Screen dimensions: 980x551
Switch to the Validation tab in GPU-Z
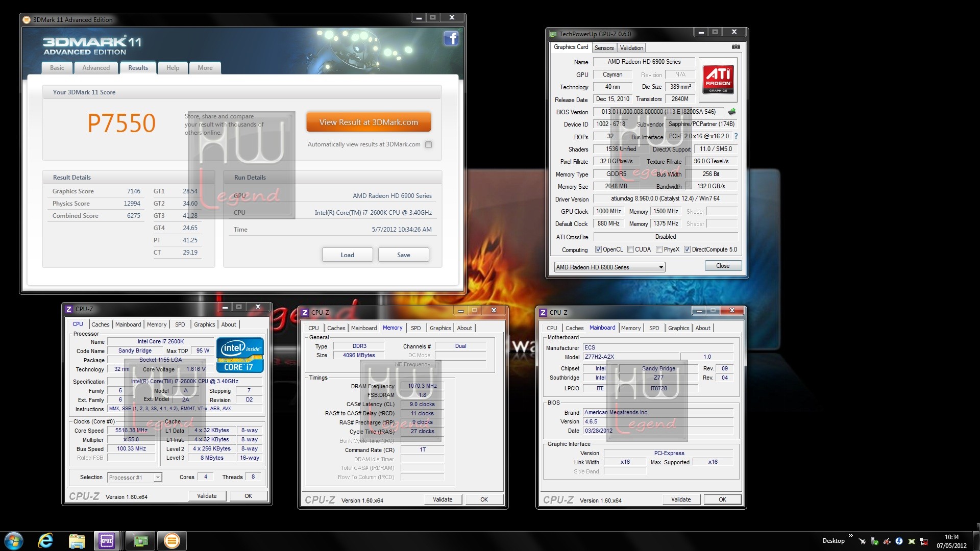pos(631,48)
